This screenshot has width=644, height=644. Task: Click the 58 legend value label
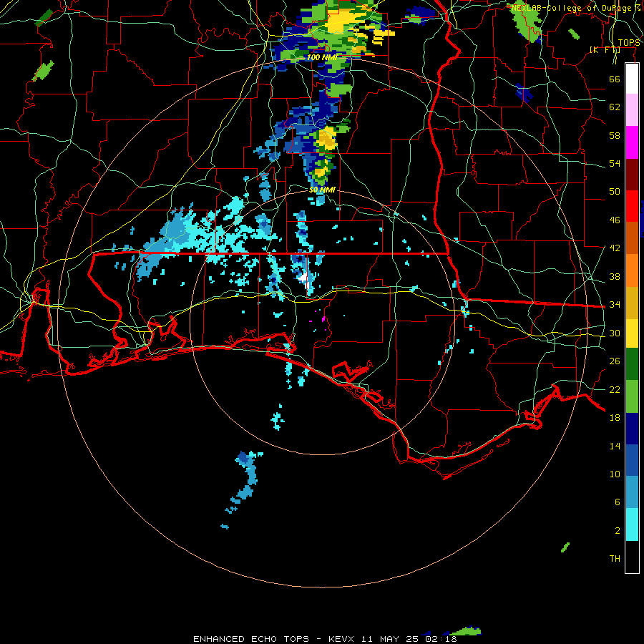click(x=615, y=135)
